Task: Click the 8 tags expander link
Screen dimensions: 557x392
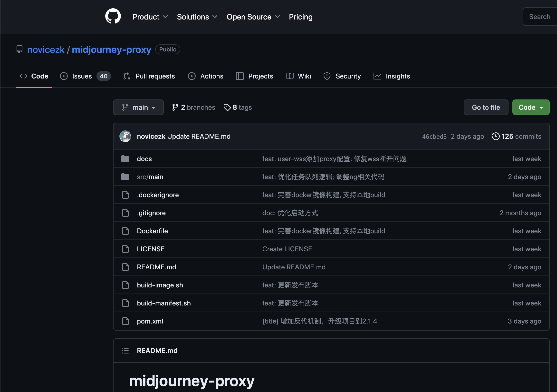Action: pyautogui.click(x=238, y=107)
